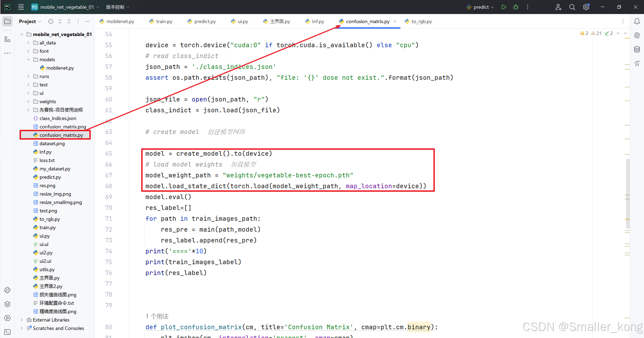Expand all project tree nodes
The image size is (644, 338).
tap(60, 21)
